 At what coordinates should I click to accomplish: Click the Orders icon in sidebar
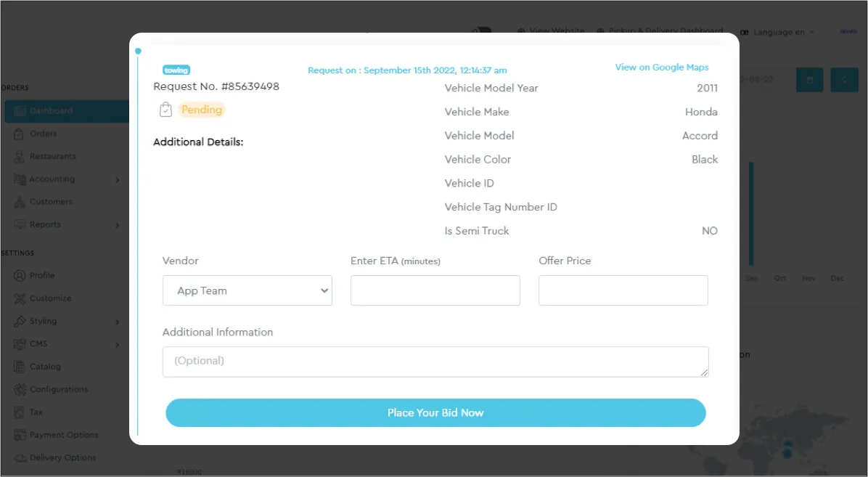19,134
